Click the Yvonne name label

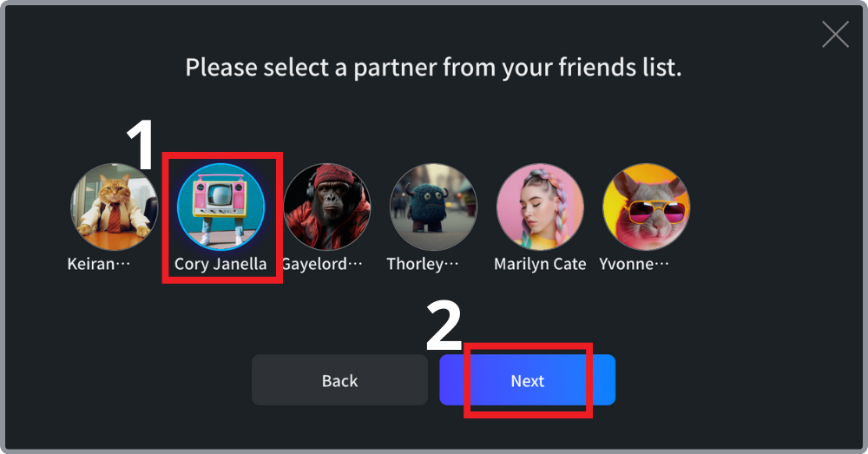[634, 264]
